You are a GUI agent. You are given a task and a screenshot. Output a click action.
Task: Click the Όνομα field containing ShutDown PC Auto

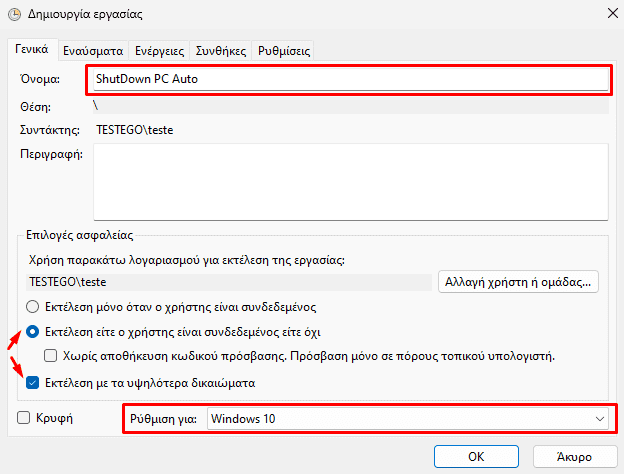coord(351,79)
